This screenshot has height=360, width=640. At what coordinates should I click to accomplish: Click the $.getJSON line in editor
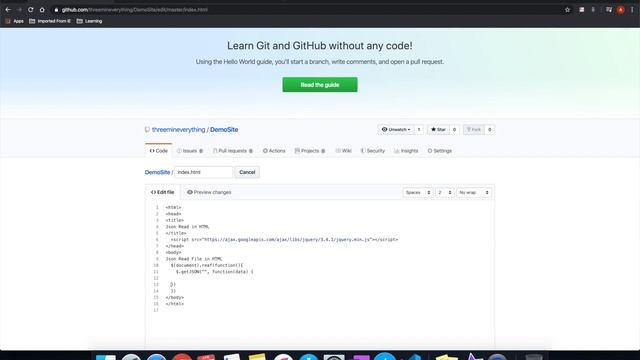[x=214, y=272]
